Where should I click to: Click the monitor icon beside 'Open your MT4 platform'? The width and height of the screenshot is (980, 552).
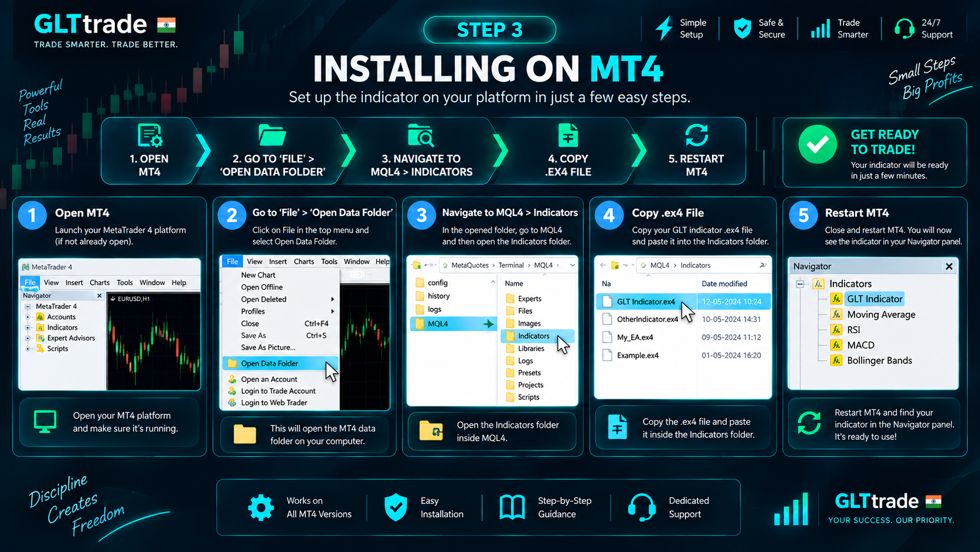coord(45,422)
